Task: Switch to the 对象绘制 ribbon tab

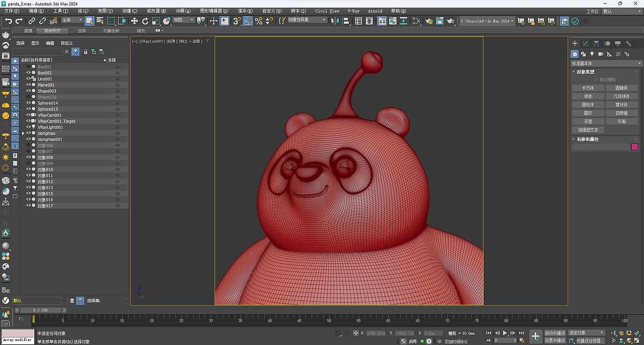Action: coord(111,31)
